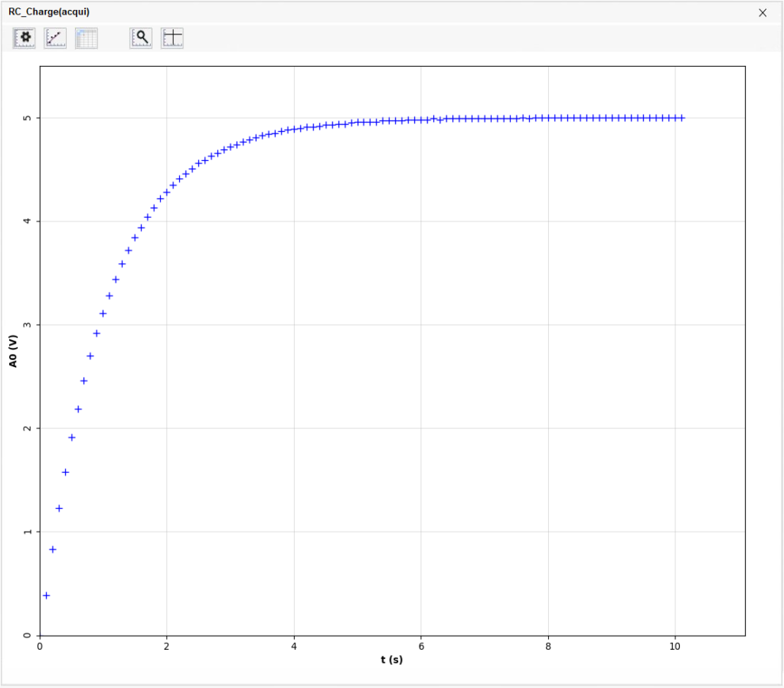Click the x-axis tick label 4
This screenshot has height=688, width=784.
pyautogui.click(x=294, y=646)
